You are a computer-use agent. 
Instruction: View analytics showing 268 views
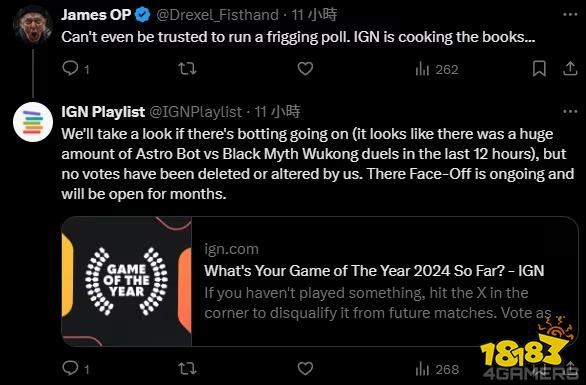click(x=437, y=369)
